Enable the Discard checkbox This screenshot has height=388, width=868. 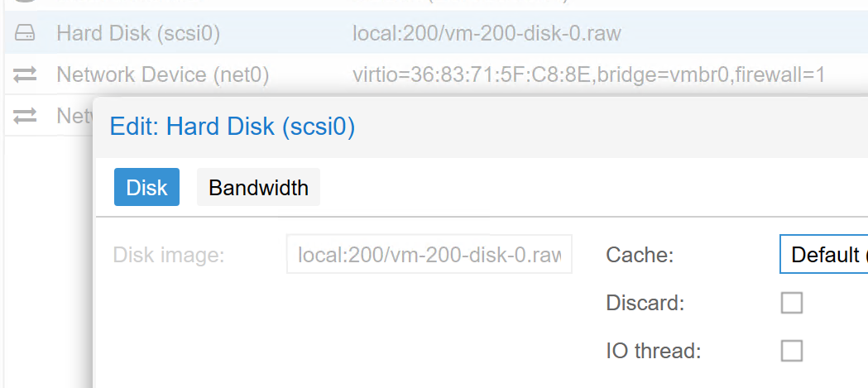point(792,304)
